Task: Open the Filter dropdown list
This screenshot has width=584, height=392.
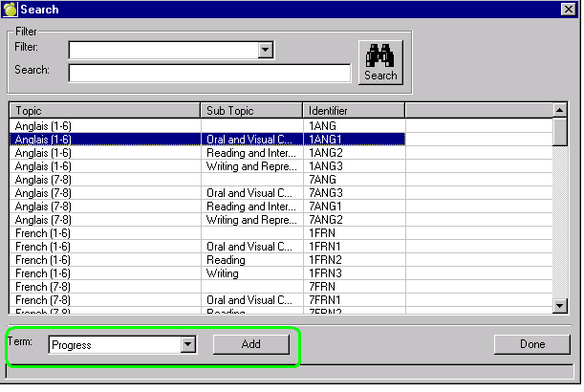Action: (266, 50)
